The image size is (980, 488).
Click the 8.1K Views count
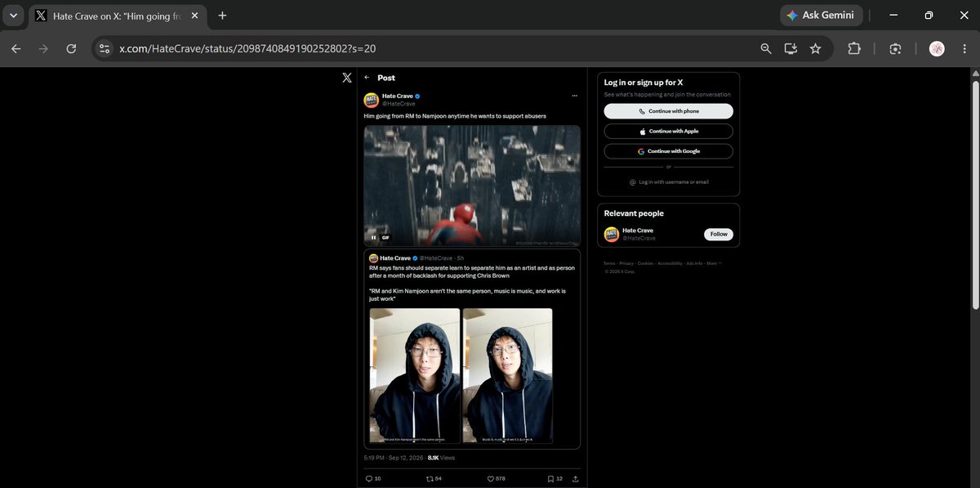439,459
